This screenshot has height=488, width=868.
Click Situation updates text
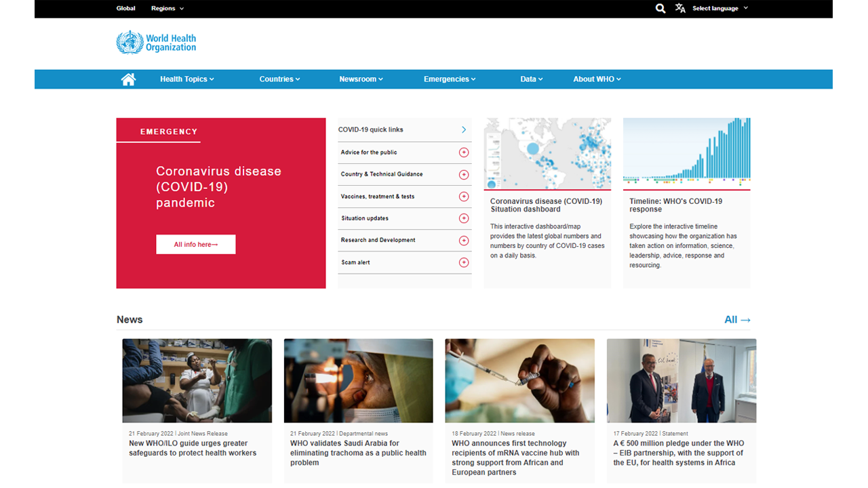365,218
